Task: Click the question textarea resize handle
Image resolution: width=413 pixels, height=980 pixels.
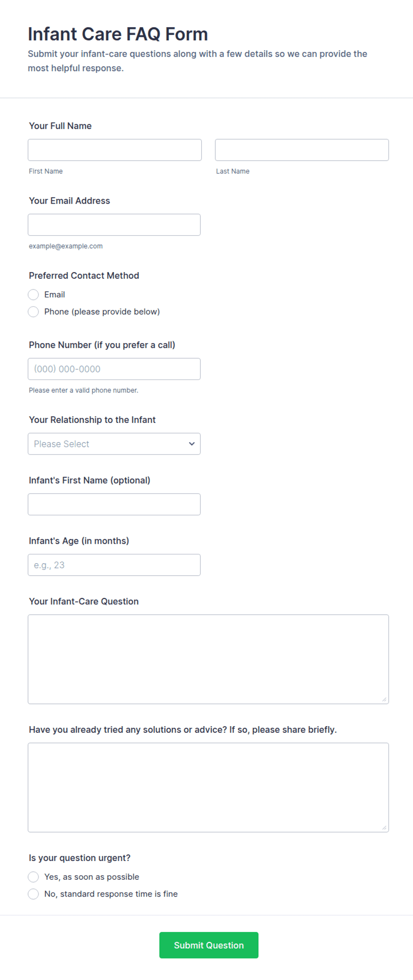Action: (384, 699)
